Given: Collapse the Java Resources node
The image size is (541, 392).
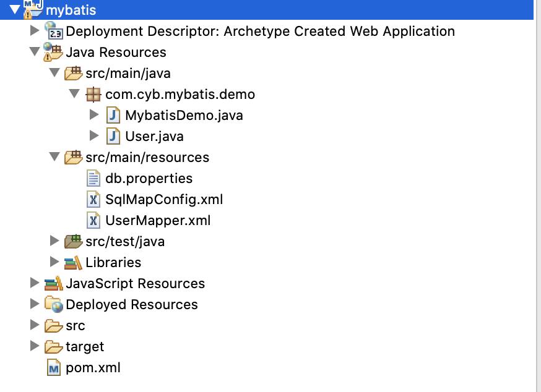Looking at the screenshot, I should [x=35, y=52].
